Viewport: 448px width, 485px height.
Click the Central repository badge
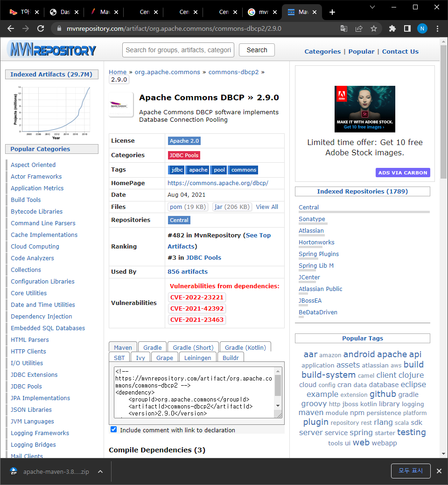tap(179, 220)
